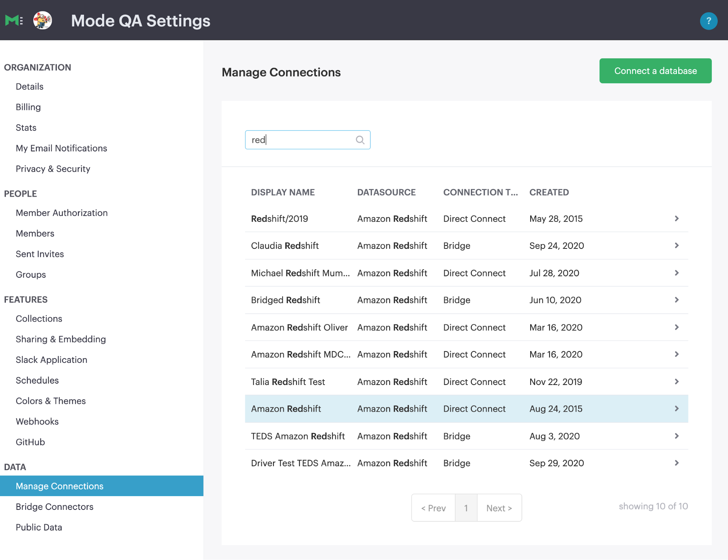Viewport: 728px width, 560px height.
Task: Open Groups settings
Action: [x=31, y=275]
